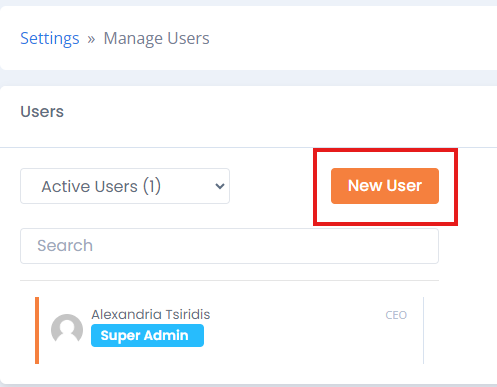Open the Active Users (1) dropdown
The width and height of the screenshot is (497, 387).
click(125, 186)
